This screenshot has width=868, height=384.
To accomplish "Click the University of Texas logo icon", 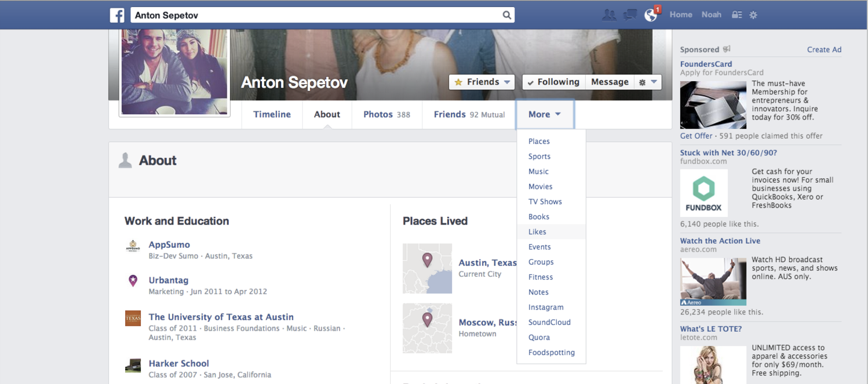I will [x=133, y=318].
